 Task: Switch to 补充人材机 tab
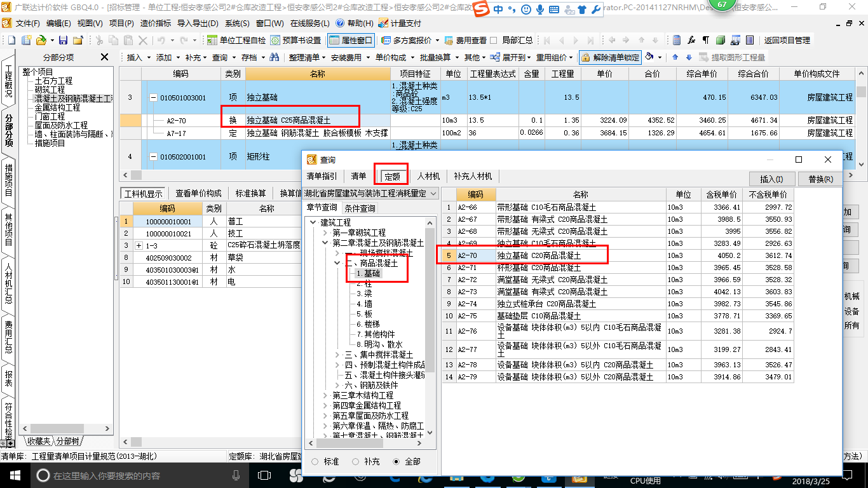click(473, 176)
